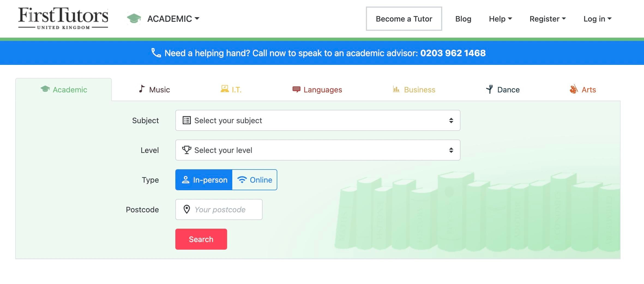644x284 pixels.
Task: Click the FirstTutors United Kingdom logo
Action: click(63, 18)
